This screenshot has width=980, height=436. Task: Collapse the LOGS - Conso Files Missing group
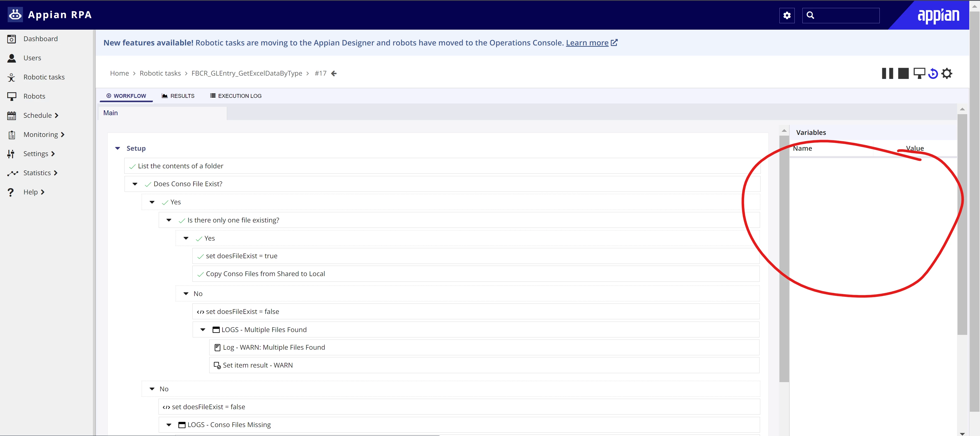pos(169,425)
